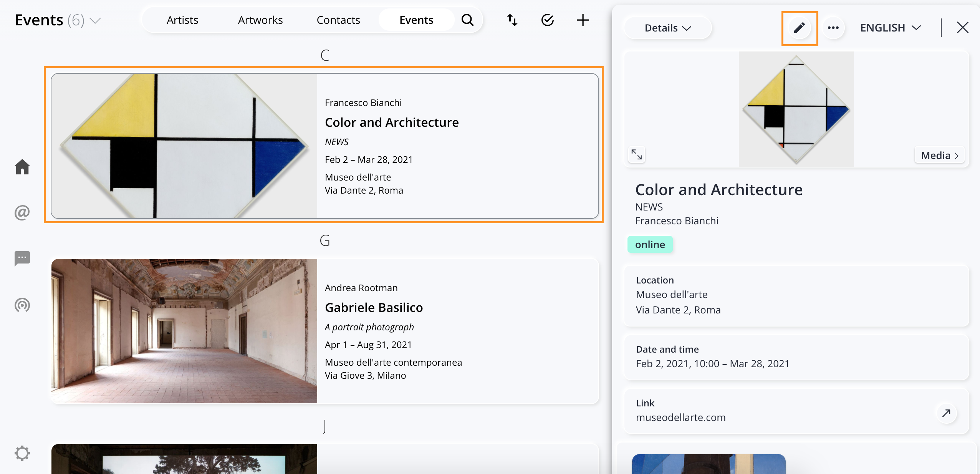Open the ENGLISH language dropdown

pyautogui.click(x=891, y=28)
